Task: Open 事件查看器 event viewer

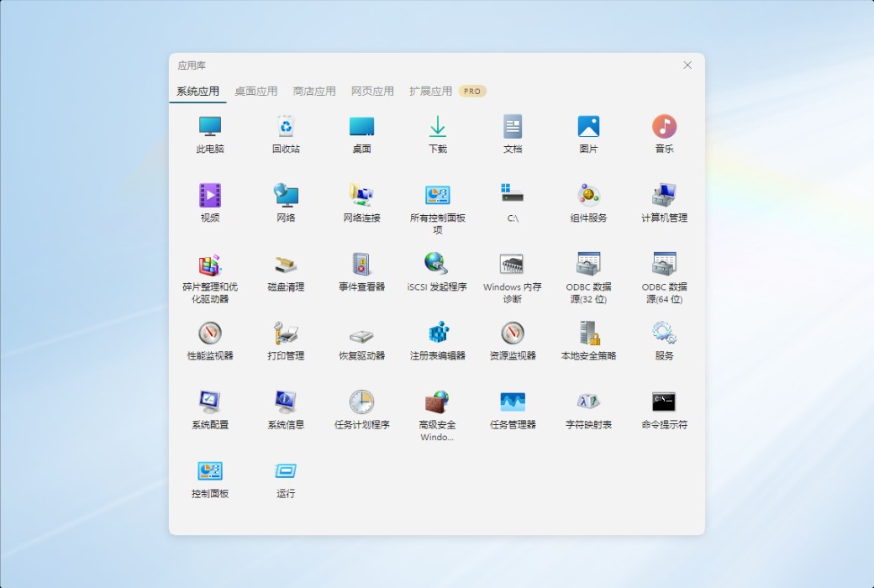Action: pyautogui.click(x=361, y=265)
